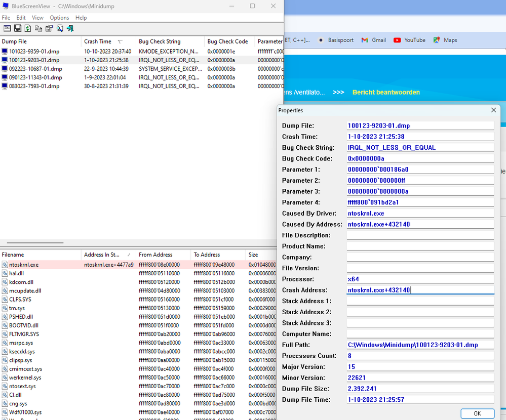
Task: Open the Gmail bookmark
Action: point(373,40)
